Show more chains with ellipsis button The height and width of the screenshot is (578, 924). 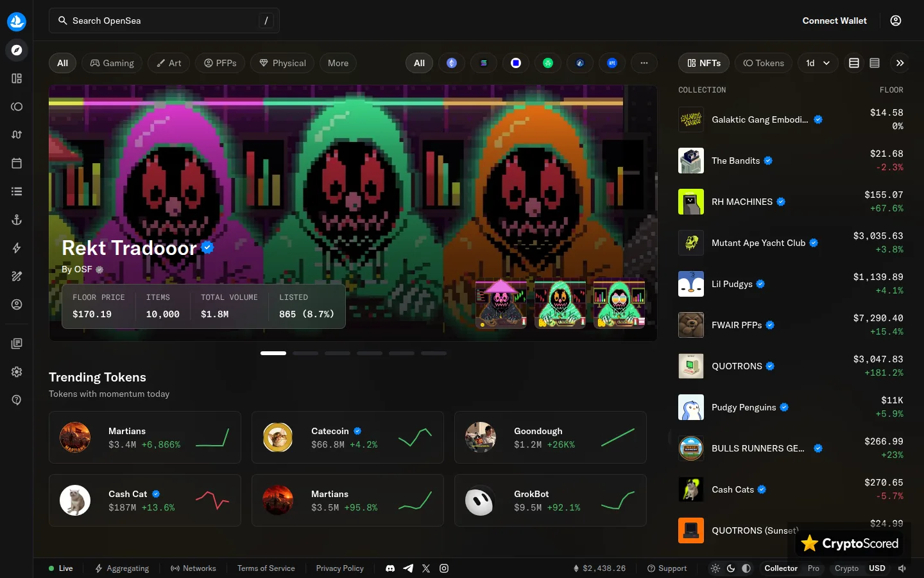(644, 63)
